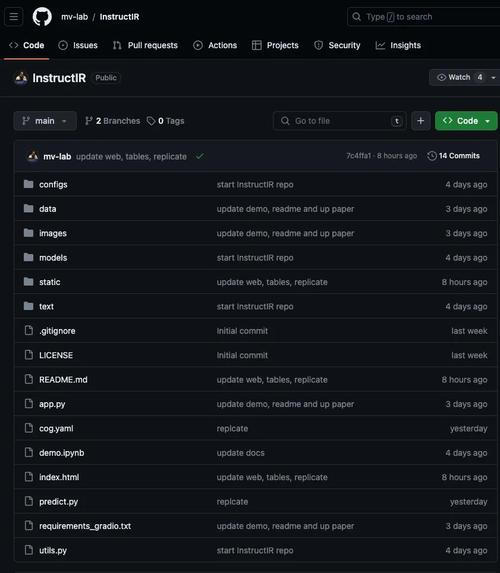This screenshot has height=573, width=500.
Task: Open the Issues tab
Action: click(78, 45)
